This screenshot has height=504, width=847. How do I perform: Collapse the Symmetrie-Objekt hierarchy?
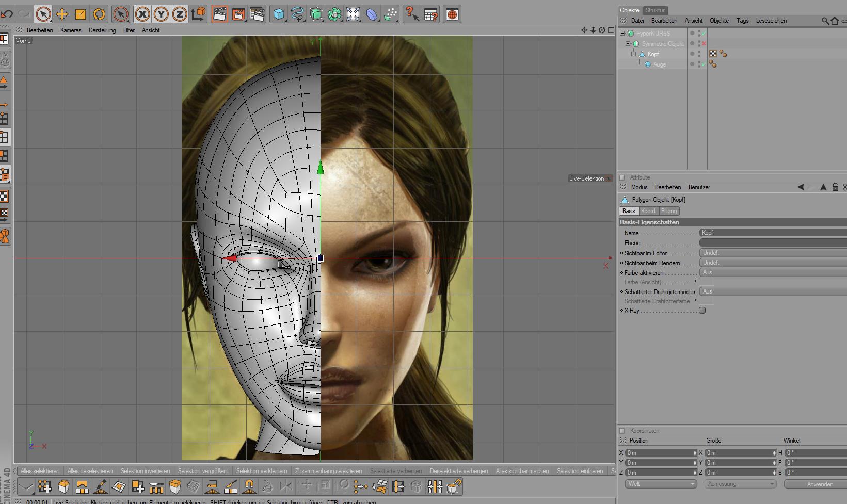(628, 44)
